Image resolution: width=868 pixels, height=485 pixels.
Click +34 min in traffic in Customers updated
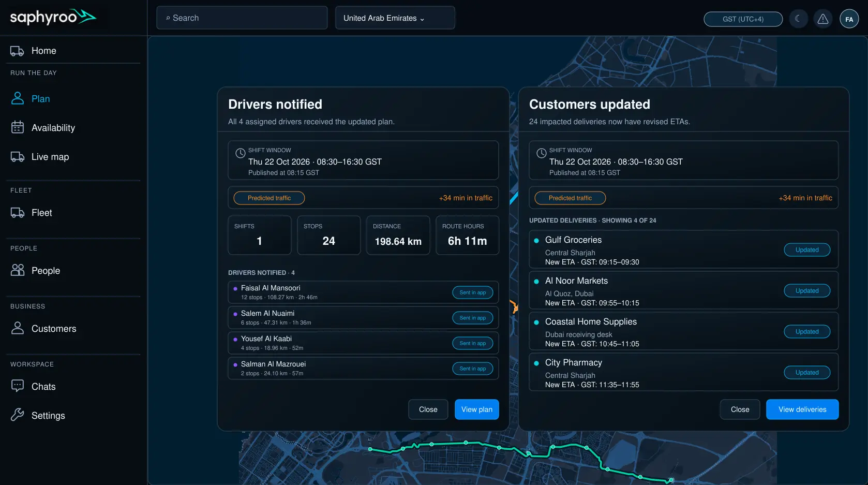point(805,198)
